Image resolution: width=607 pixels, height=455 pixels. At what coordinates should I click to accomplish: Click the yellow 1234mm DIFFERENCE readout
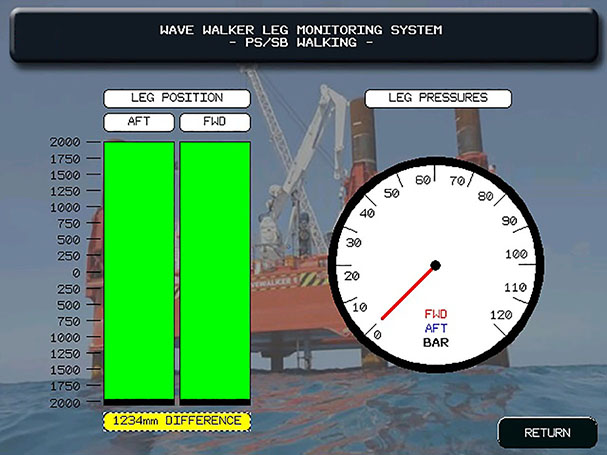177,421
